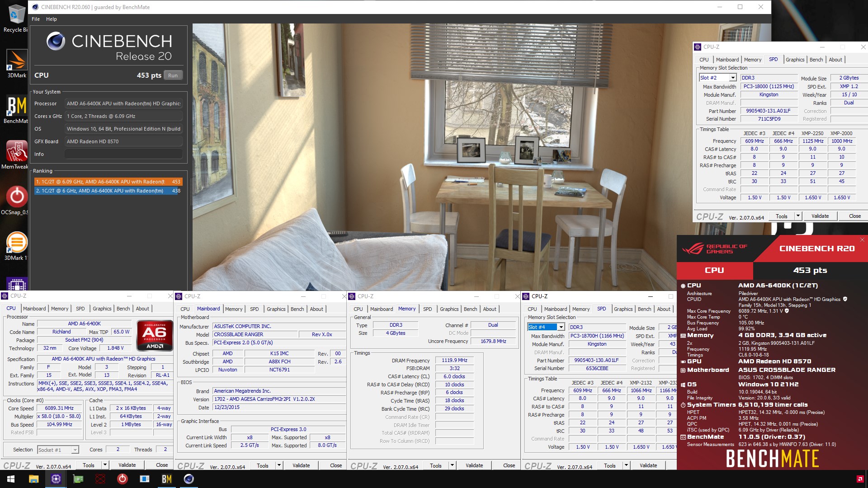This screenshot has height=488, width=868.
Task: Open the 3DMark 11 desktop shortcut with orange circle
Action: 16,246
